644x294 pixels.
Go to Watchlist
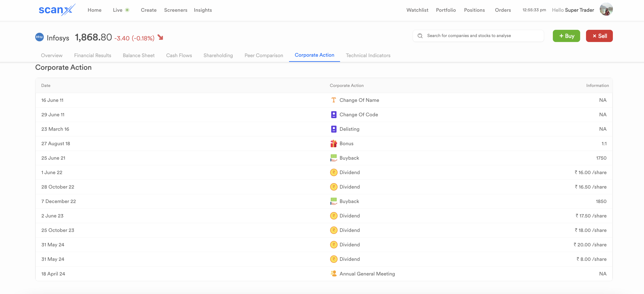click(417, 10)
